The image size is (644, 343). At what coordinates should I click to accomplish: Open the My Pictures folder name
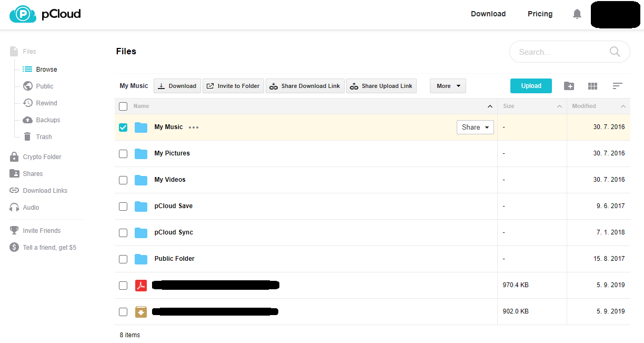pyautogui.click(x=172, y=153)
